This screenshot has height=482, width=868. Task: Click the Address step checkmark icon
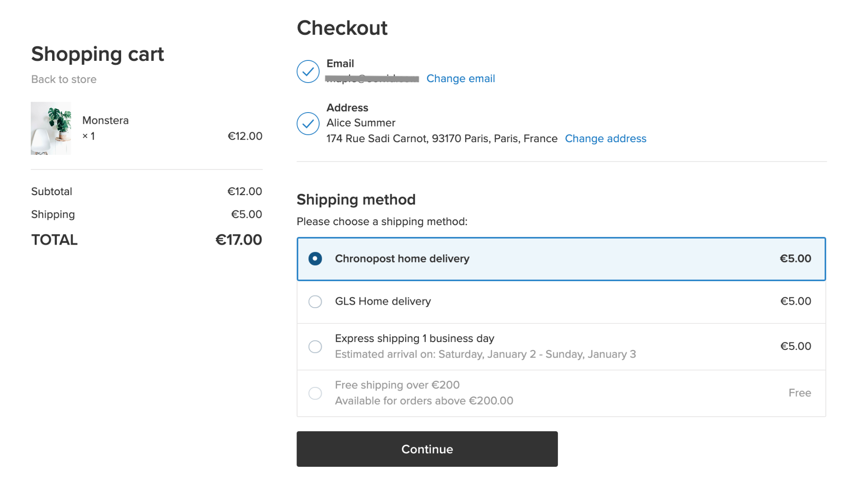308,124
